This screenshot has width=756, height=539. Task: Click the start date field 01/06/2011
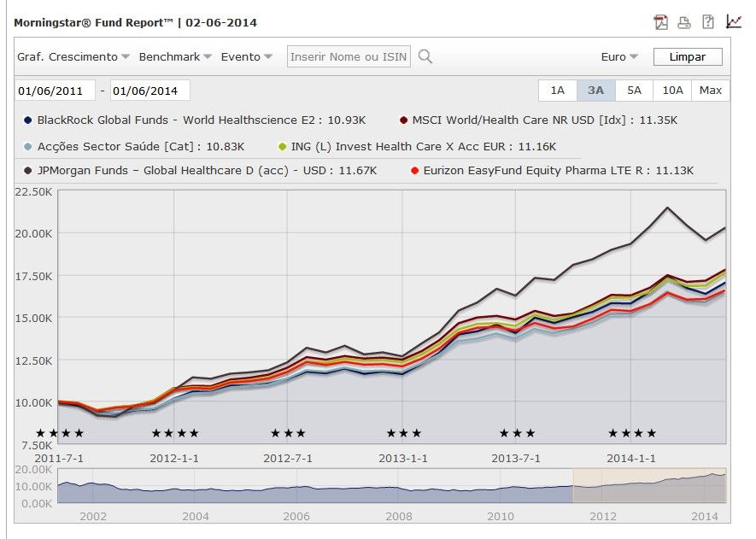pyautogui.click(x=55, y=91)
